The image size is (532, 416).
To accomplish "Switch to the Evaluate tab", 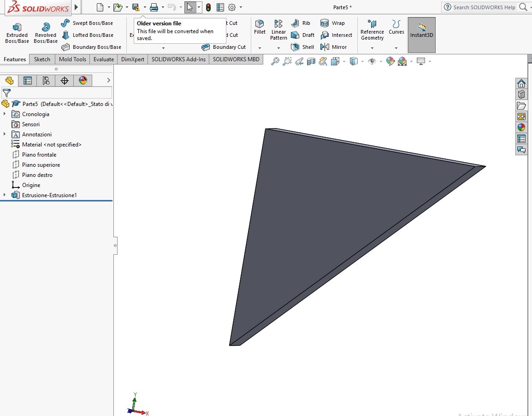I will point(104,59).
